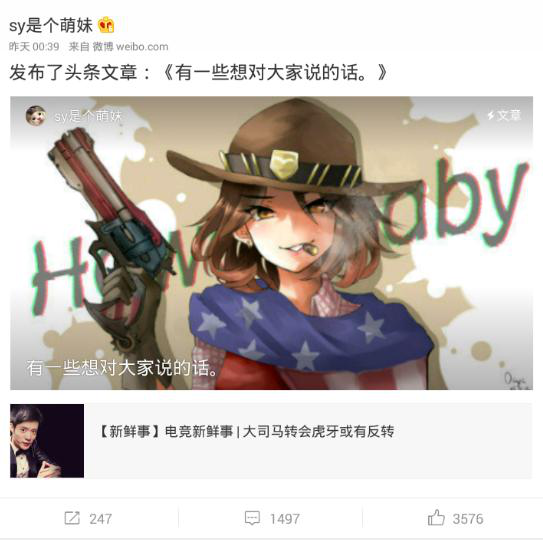543x540 pixels.
Task: Open the thumbnail photo of the man in the bow tie
Action: [x=47, y=441]
